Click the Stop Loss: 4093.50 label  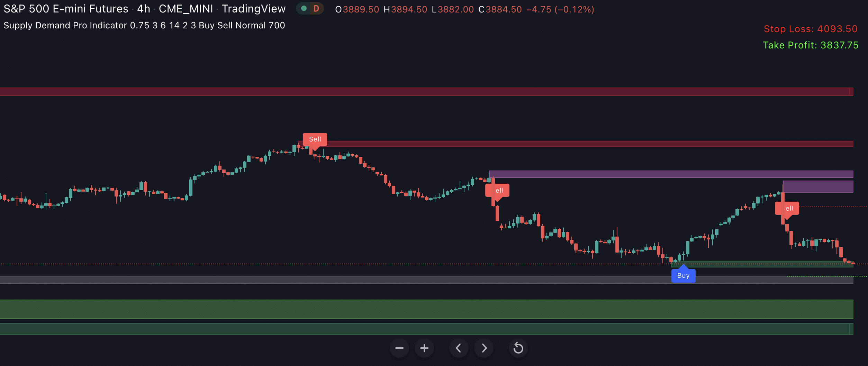tap(811, 29)
